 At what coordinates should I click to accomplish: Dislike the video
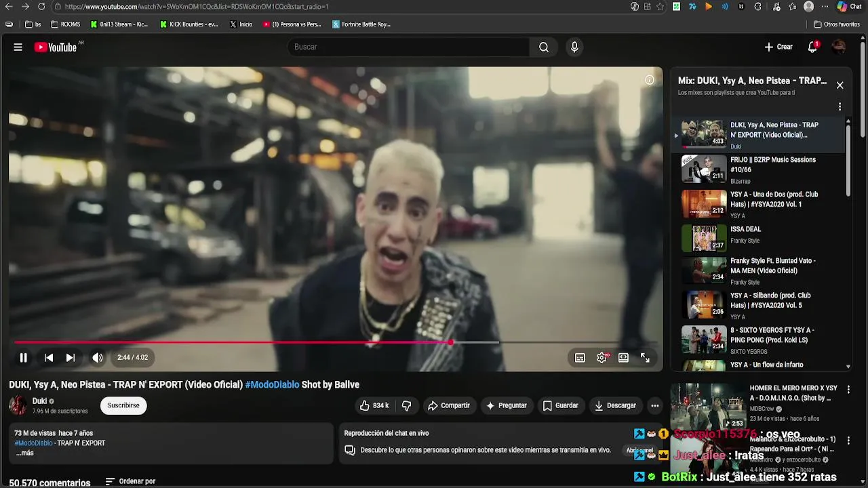(x=406, y=405)
